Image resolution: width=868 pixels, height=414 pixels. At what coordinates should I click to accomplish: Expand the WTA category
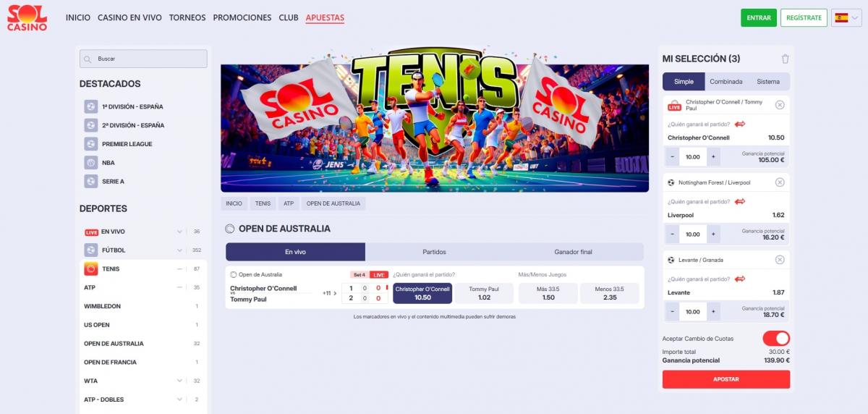[179, 381]
